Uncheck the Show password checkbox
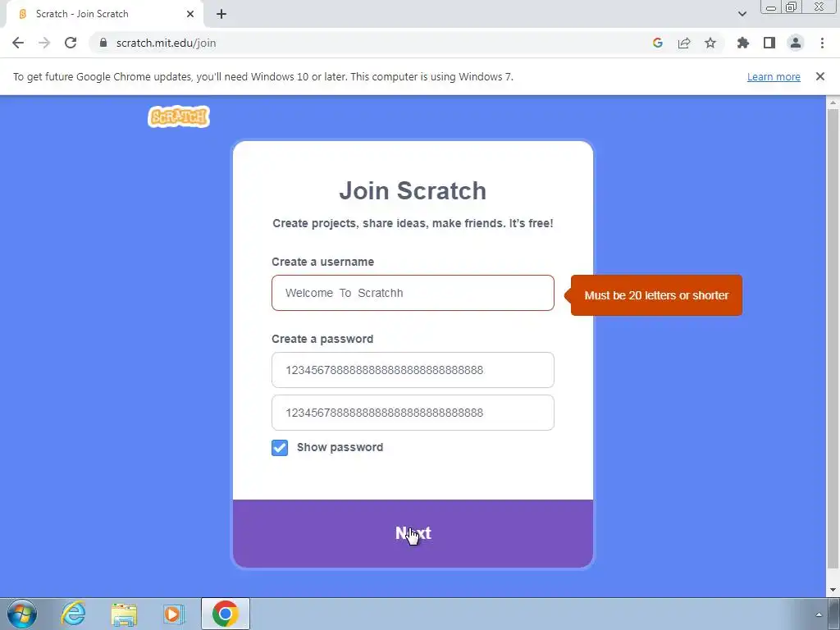Image resolution: width=840 pixels, height=630 pixels. click(x=280, y=447)
